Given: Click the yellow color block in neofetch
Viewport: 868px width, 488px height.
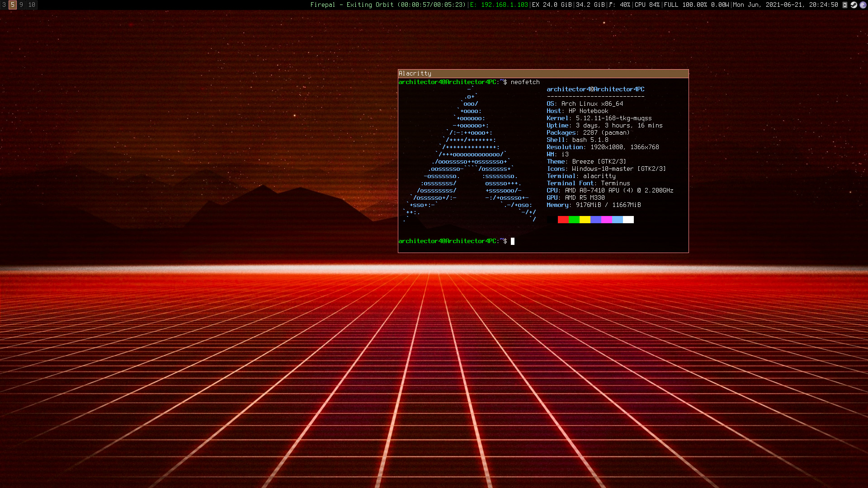Looking at the screenshot, I should pos(585,220).
